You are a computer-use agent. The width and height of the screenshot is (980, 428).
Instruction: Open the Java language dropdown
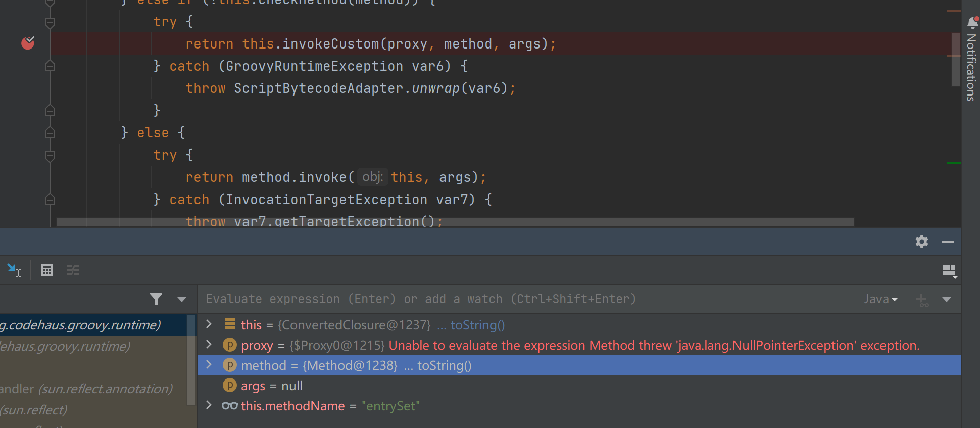pyautogui.click(x=880, y=299)
